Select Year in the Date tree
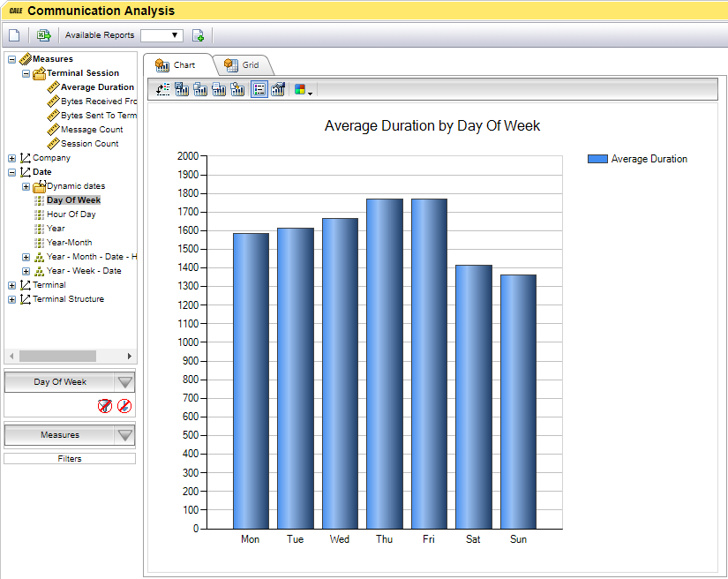This screenshot has height=579, width=728. tap(56, 229)
